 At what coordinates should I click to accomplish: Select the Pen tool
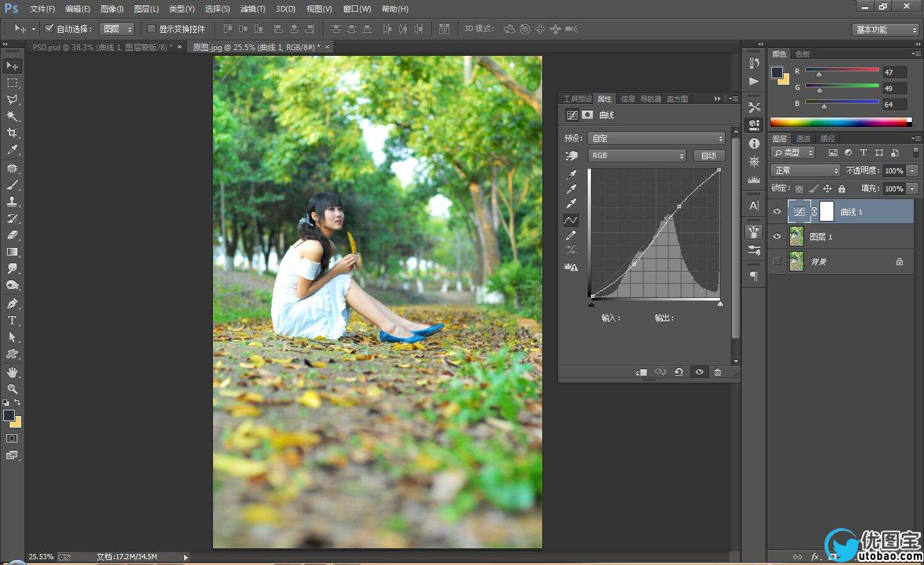coord(12,304)
